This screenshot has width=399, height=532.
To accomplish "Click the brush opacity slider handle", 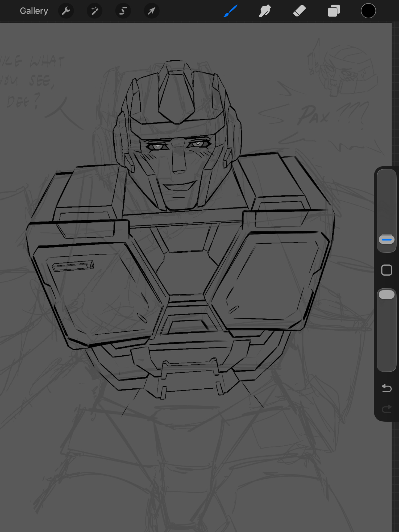I will tap(386, 295).
